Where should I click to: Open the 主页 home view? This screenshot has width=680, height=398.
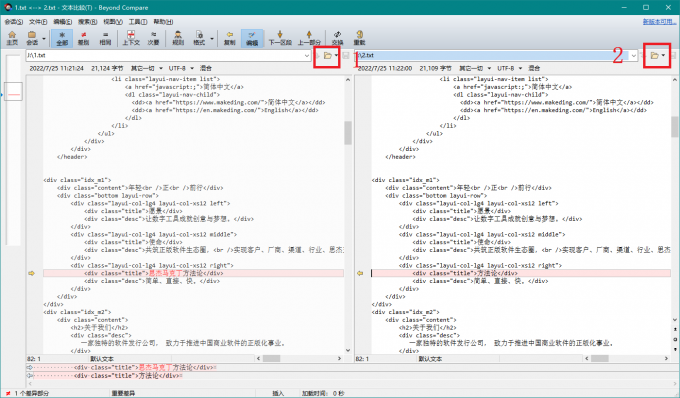[12, 38]
